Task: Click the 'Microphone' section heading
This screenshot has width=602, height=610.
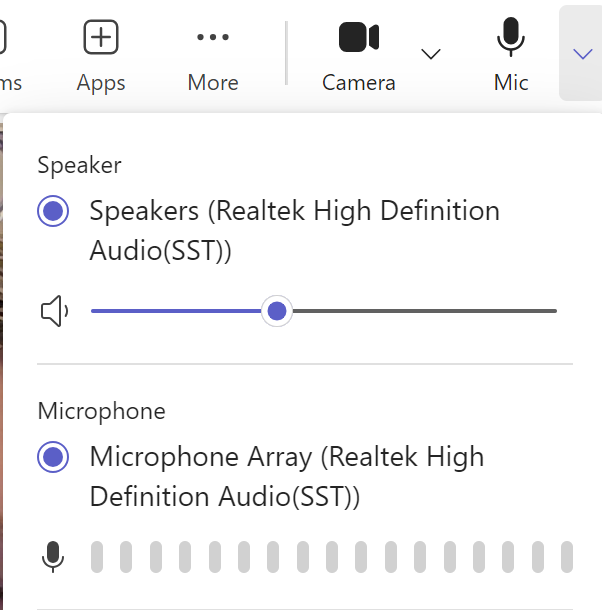Action: pos(102,411)
